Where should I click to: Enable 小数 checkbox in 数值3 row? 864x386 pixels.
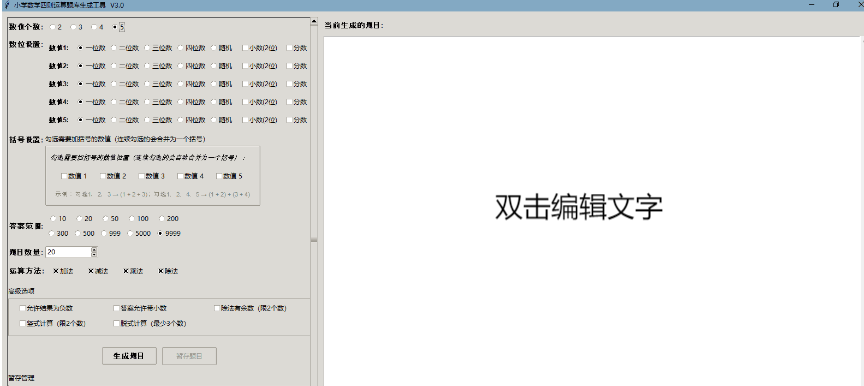pos(245,84)
